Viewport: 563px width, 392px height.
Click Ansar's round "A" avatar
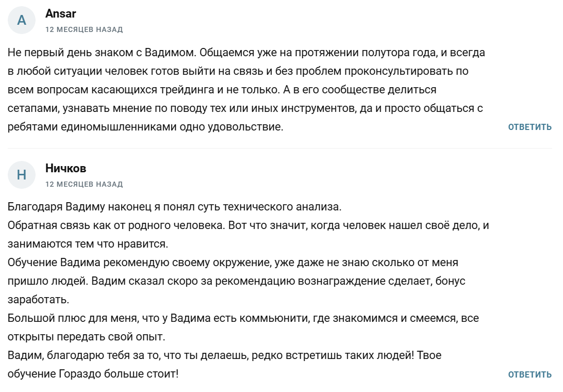click(22, 20)
